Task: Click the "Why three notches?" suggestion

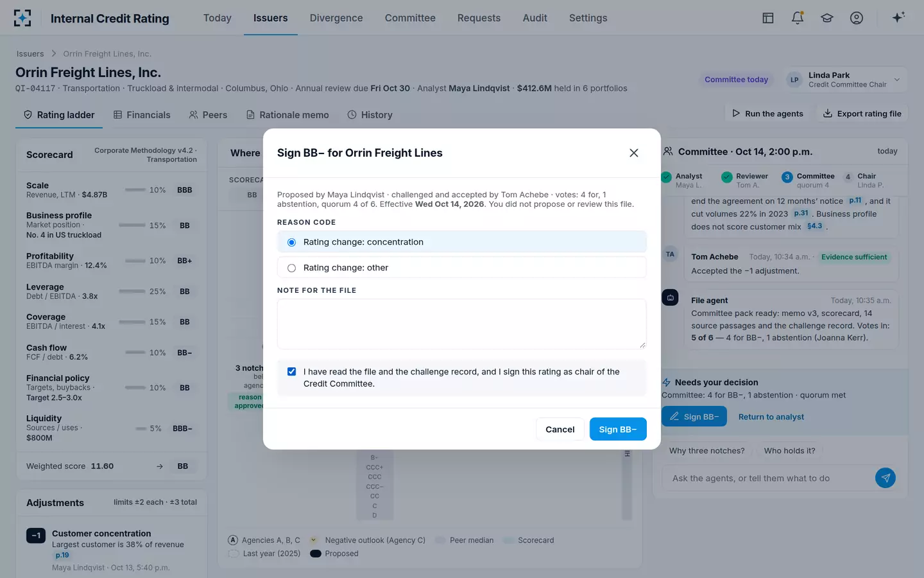Action: point(707,451)
